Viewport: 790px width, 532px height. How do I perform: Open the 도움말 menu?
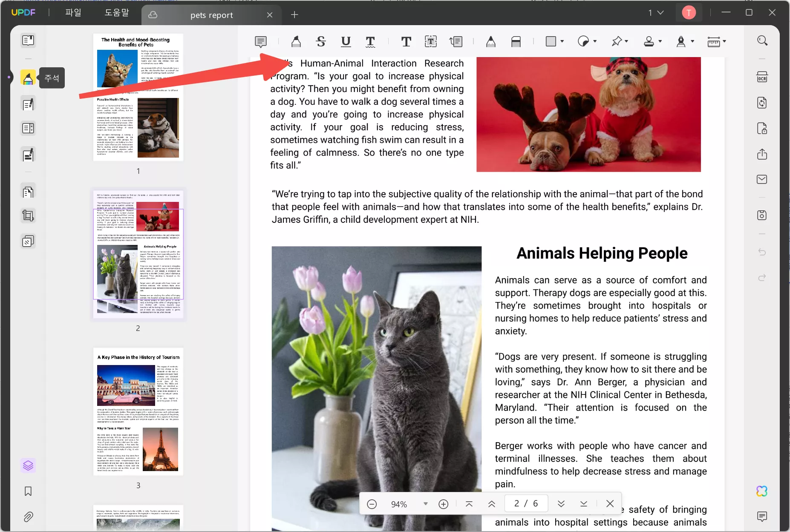(117, 13)
